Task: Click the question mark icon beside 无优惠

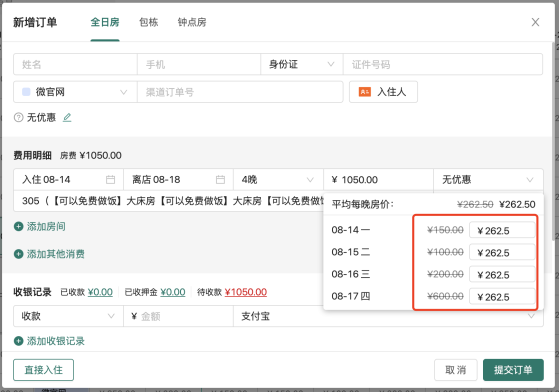Action: tap(19, 118)
